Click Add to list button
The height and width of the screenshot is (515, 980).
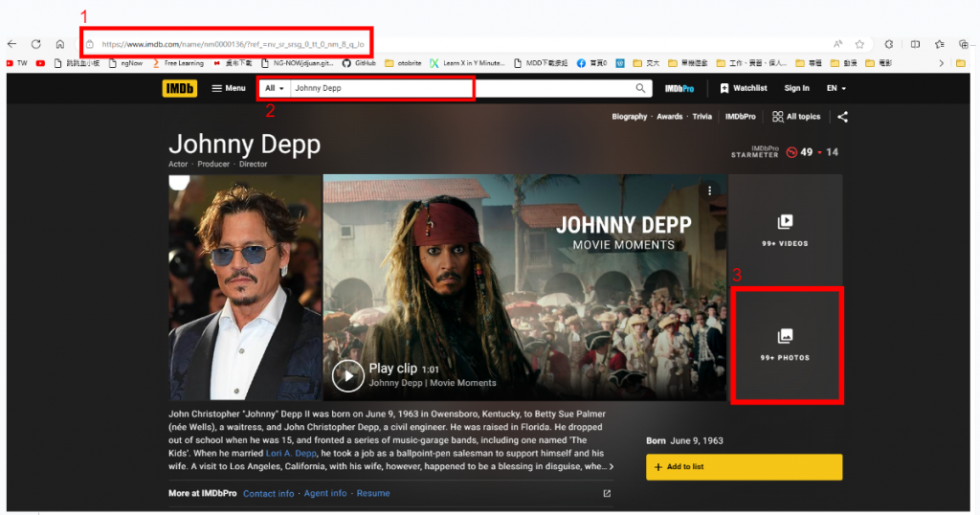[x=744, y=467]
